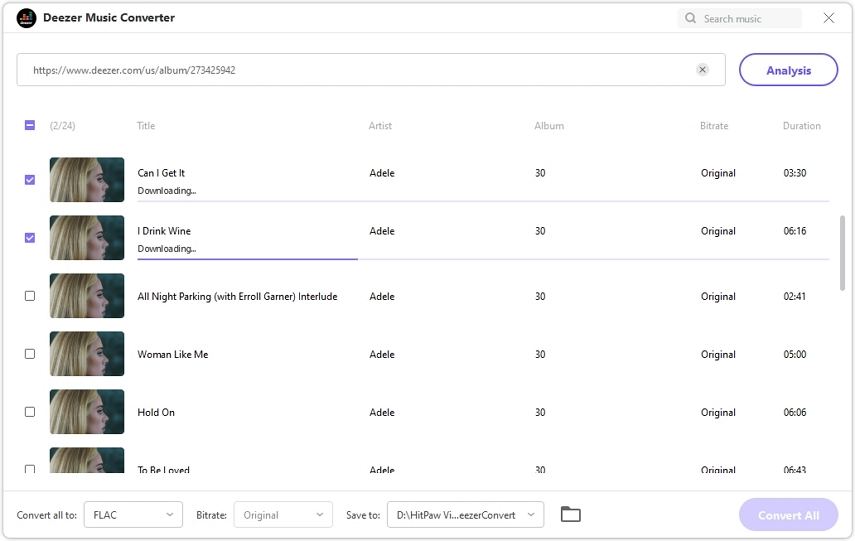Click Original bitrate in Can I Get It row
Viewport: 855px width, 541px height.
[718, 173]
